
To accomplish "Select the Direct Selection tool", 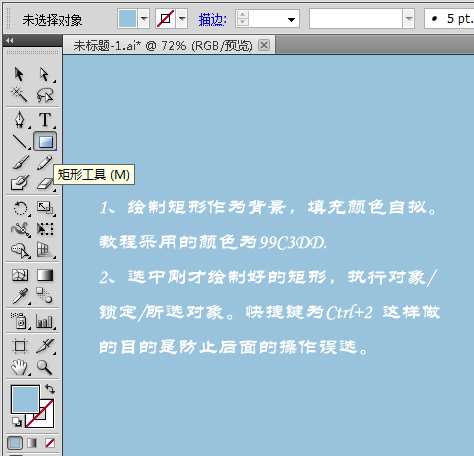I will point(45,74).
